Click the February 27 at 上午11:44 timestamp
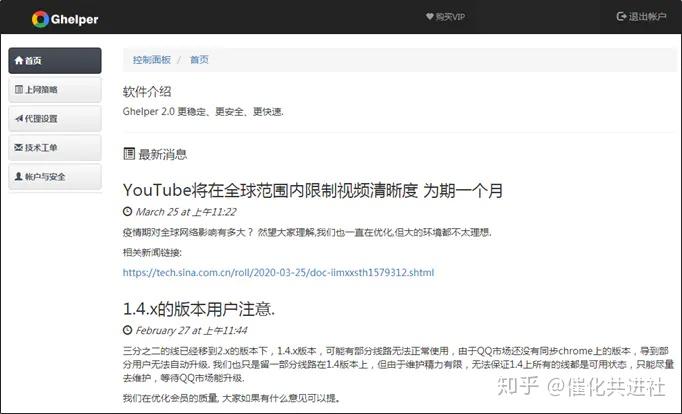Image resolution: width=682 pixels, height=414 pixels. pos(191,331)
